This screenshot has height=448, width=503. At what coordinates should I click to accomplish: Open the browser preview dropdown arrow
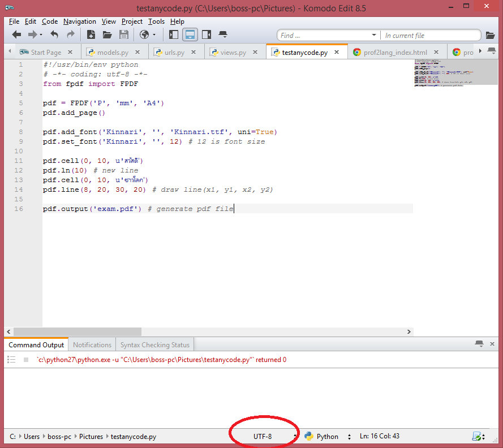click(154, 35)
